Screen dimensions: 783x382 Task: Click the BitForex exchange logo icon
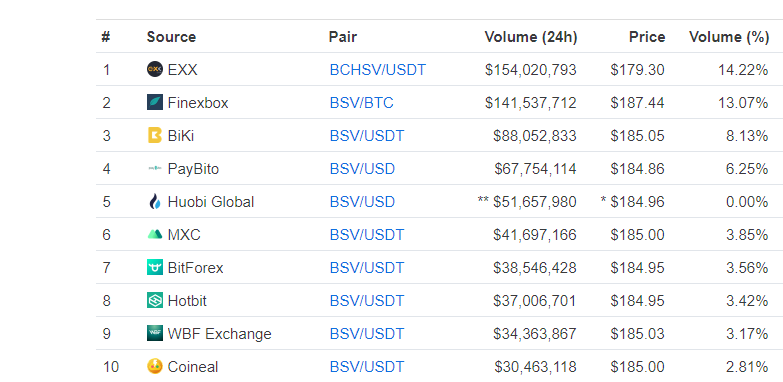[x=155, y=268]
